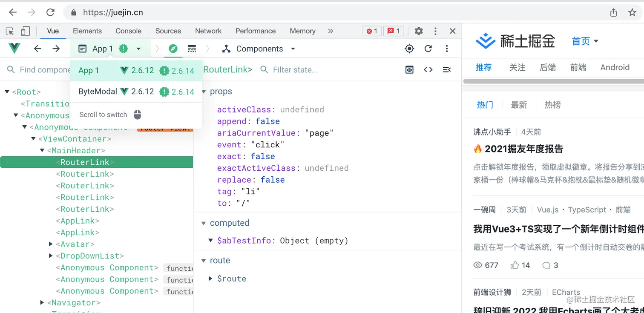The image size is (644, 313).
Task: Select the 推荐 category tab
Action: click(x=483, y=67)
